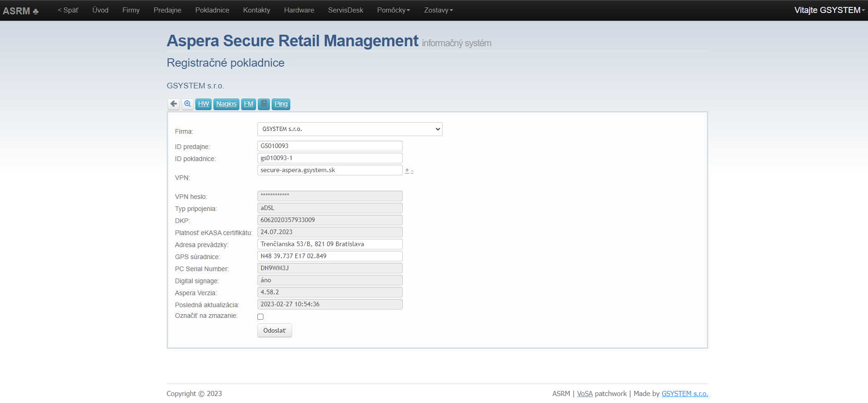Click the PC Serial Number field
This screenshot has height=403, width=868.
pos(330,268)
